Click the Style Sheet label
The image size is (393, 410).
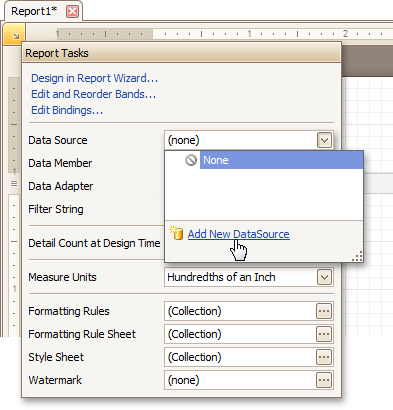[56, 357]
